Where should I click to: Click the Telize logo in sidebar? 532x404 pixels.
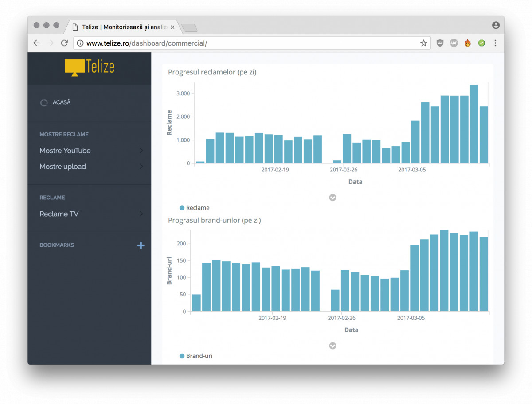click(x=90, y=67)
